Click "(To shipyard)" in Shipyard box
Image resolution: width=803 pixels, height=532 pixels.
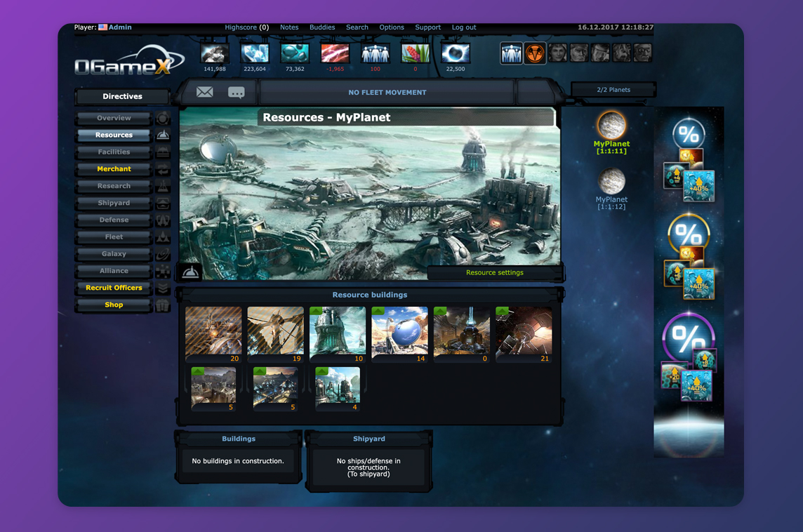pyautogui.click(x=369, y=474)
